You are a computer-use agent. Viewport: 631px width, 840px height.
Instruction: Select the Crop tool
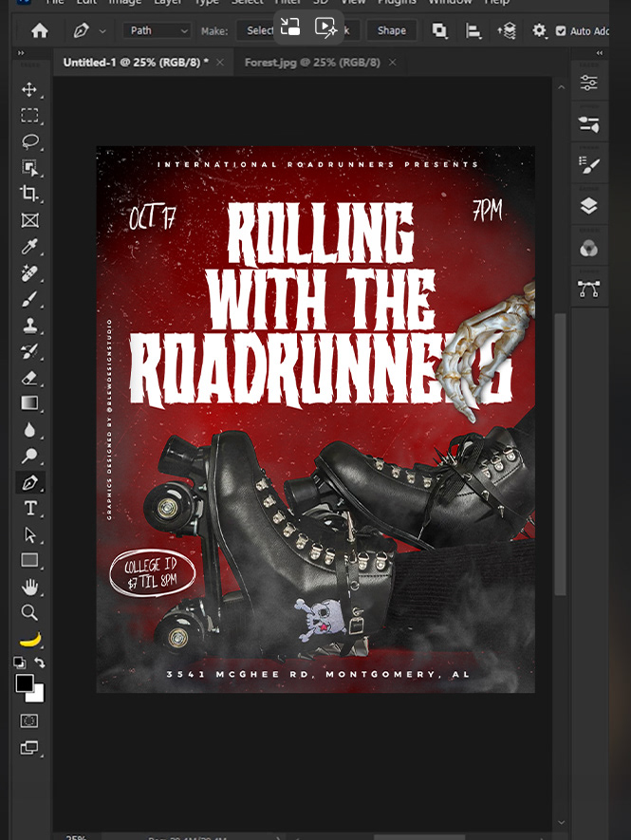coord(29,194)
